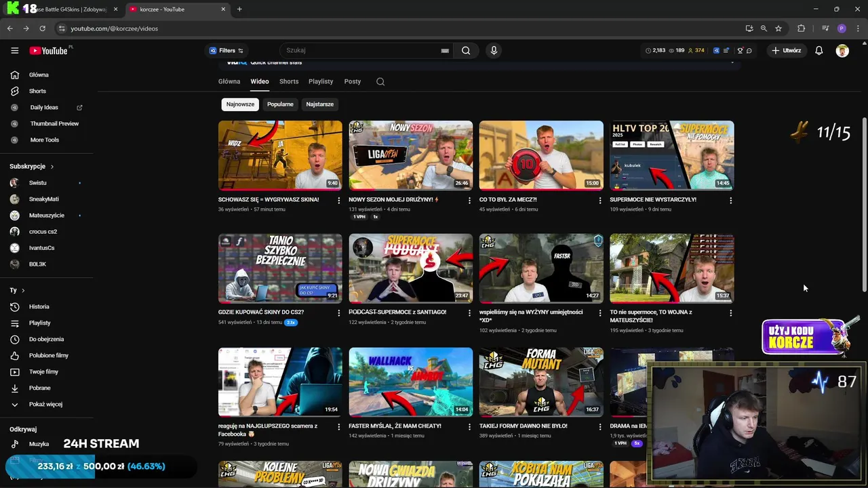Sort videos by Najnowsze
Screen dimensions: 868x488
tap(240, 104)
